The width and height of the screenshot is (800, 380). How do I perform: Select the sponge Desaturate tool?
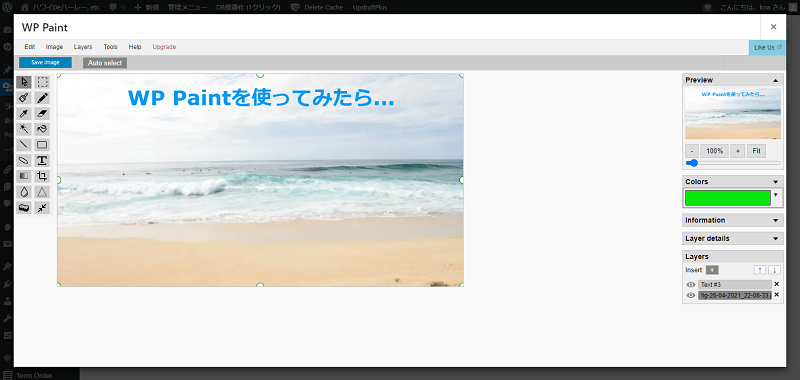[x=24, y=208]
